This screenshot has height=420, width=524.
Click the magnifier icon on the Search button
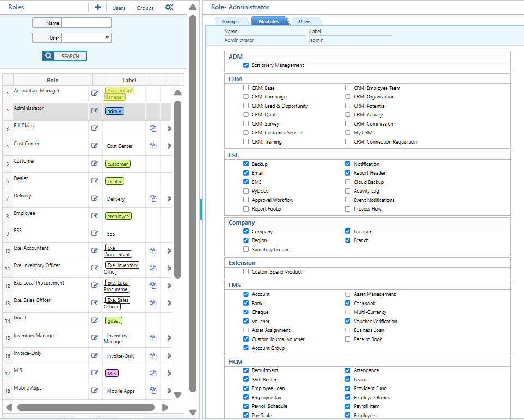pyautogui.click(x=48, y=56)
